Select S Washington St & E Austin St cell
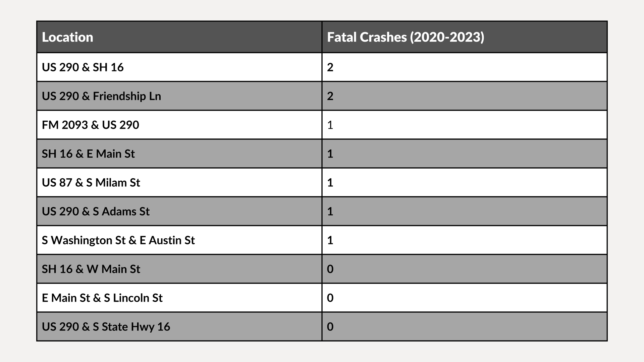 click(179, 240)
